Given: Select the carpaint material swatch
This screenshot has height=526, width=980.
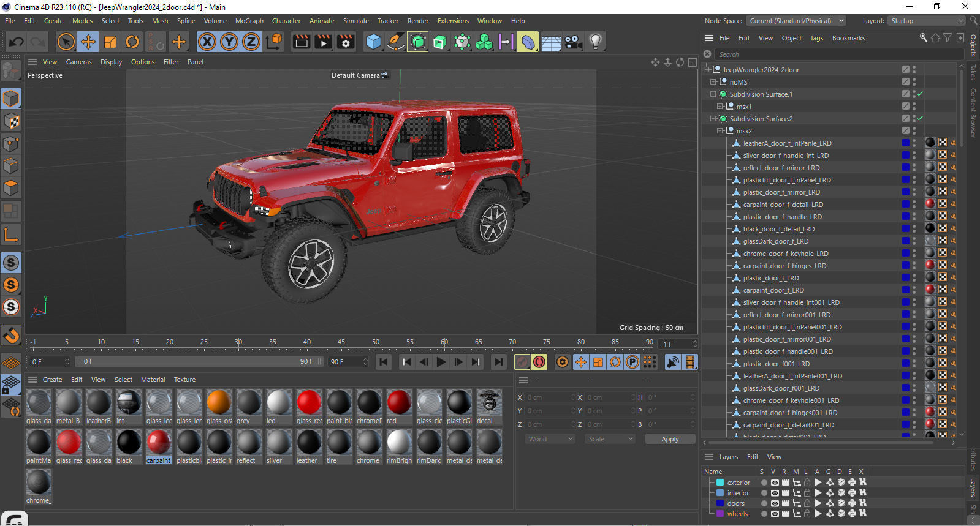Looking at the screenshot, I should click(159, 447).
